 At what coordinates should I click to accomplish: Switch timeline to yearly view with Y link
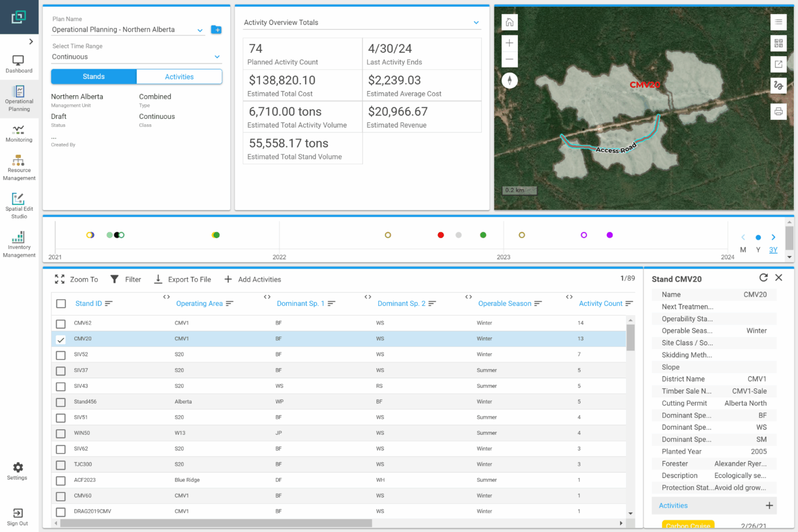758,250
